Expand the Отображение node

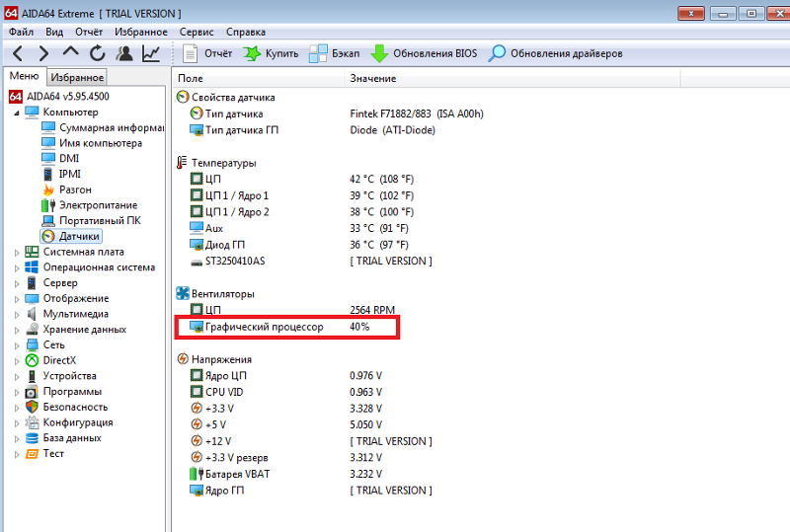pos(17,299)
